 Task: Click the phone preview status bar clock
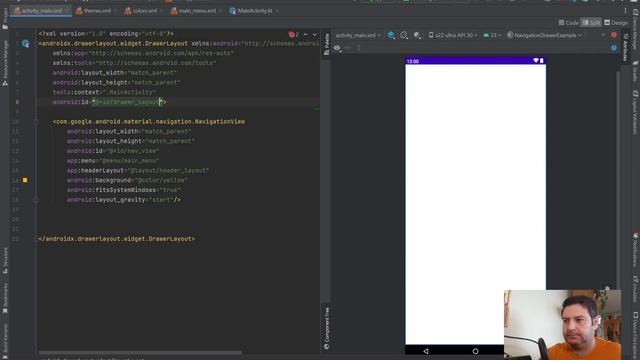[x=413, y=61]
